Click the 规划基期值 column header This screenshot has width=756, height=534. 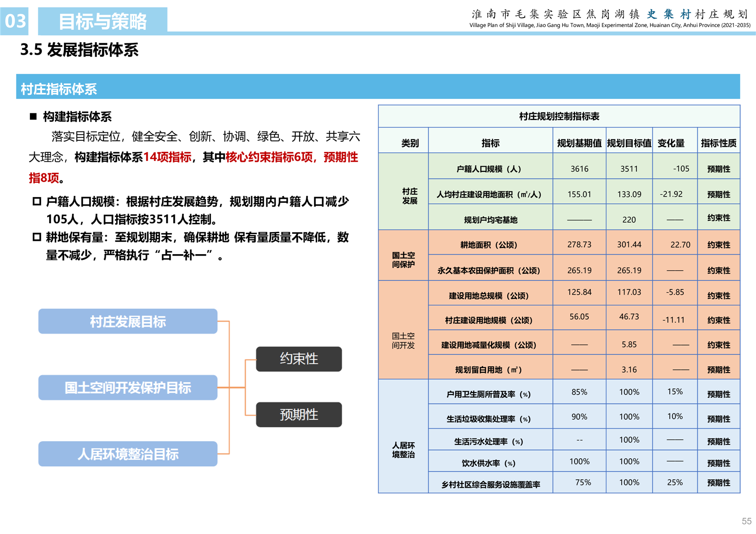tap(579, 143)
